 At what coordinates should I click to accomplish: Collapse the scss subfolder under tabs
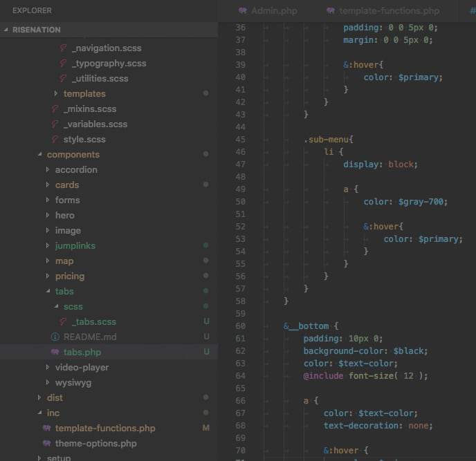click(57, 306)
